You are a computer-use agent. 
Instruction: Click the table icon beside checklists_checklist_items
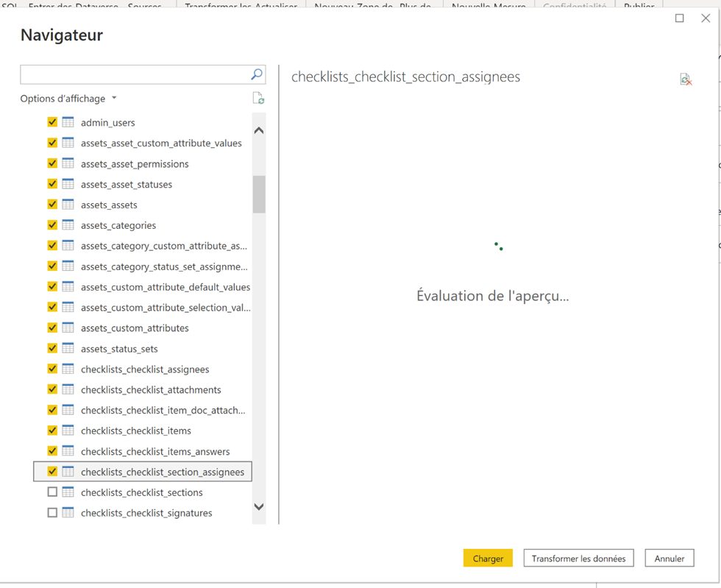point(68,431)
